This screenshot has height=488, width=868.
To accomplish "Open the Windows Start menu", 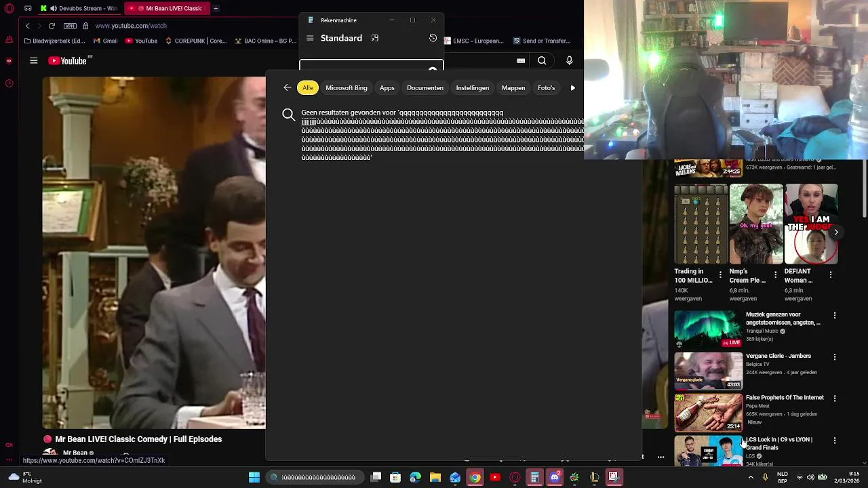I will [254, 477].
